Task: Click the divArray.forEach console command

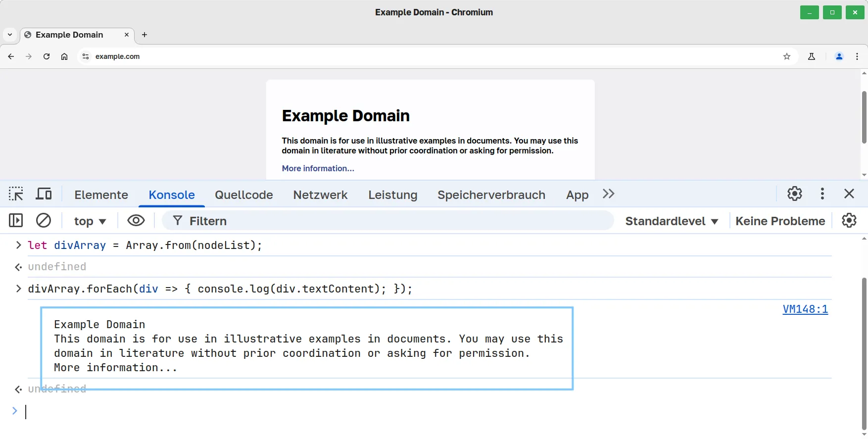Action: (220, 289)
